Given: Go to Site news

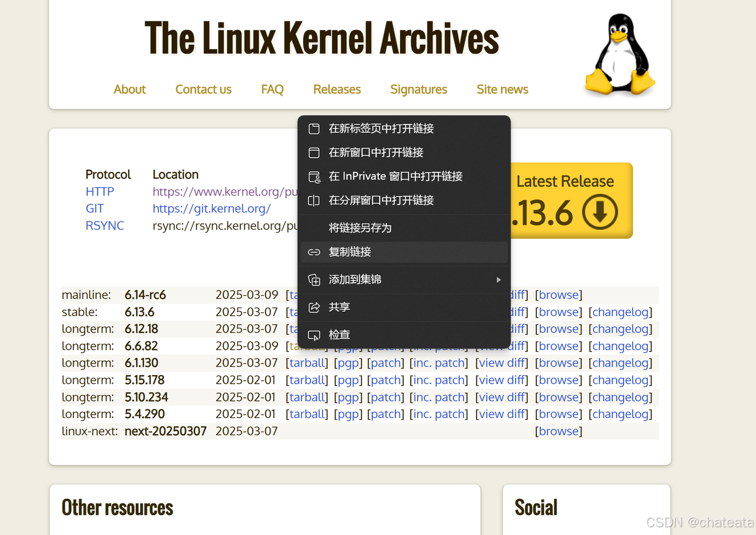Looking at the screenshot, I should [x=502, y=89].
